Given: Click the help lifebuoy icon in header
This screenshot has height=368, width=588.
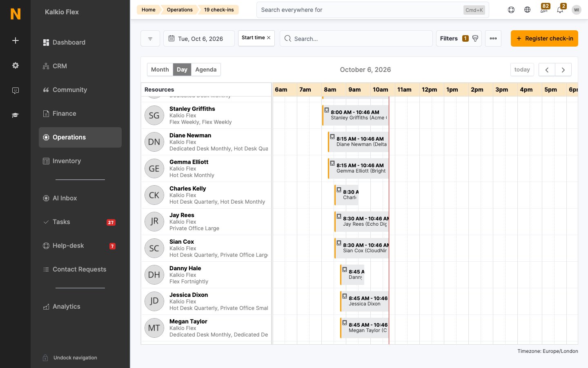Looking at the screenshot, I should (511, 10).
